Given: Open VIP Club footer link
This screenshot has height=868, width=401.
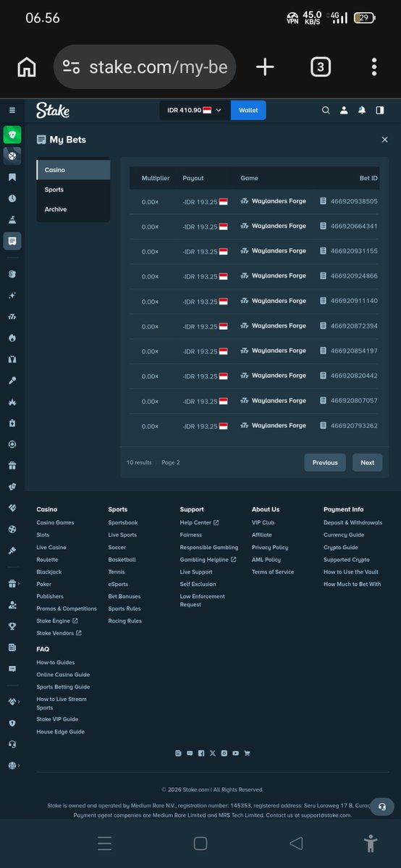Looking at the screenshot, I should pos(263,522).
